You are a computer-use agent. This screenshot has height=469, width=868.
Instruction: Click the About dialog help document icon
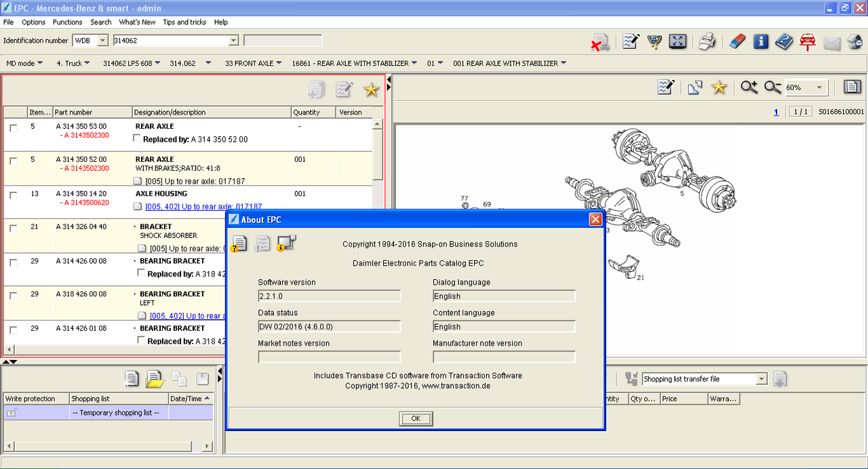[239, 244]
